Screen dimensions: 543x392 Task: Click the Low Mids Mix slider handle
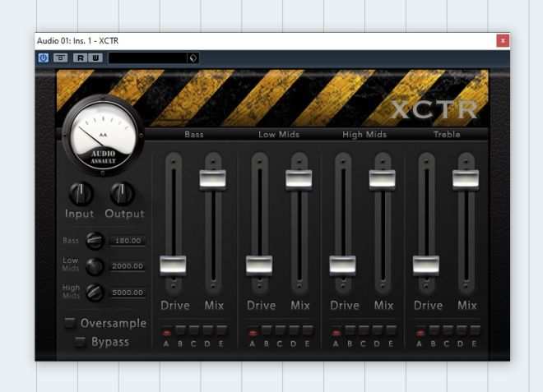(x=299, y=179)
